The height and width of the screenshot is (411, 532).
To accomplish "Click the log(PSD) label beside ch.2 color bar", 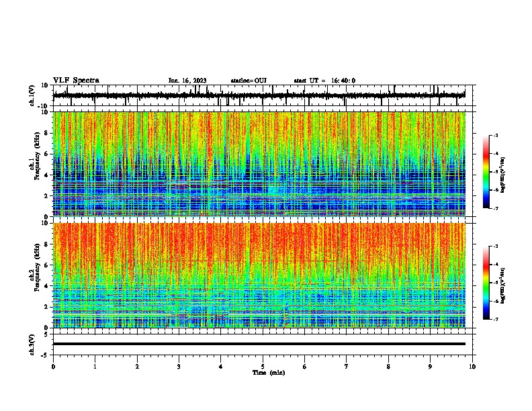I will 503,286.
